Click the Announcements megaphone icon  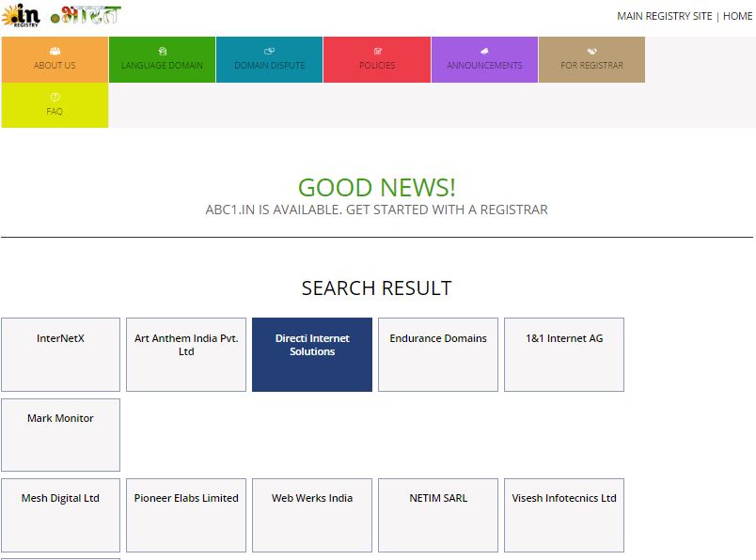[484, 51]
